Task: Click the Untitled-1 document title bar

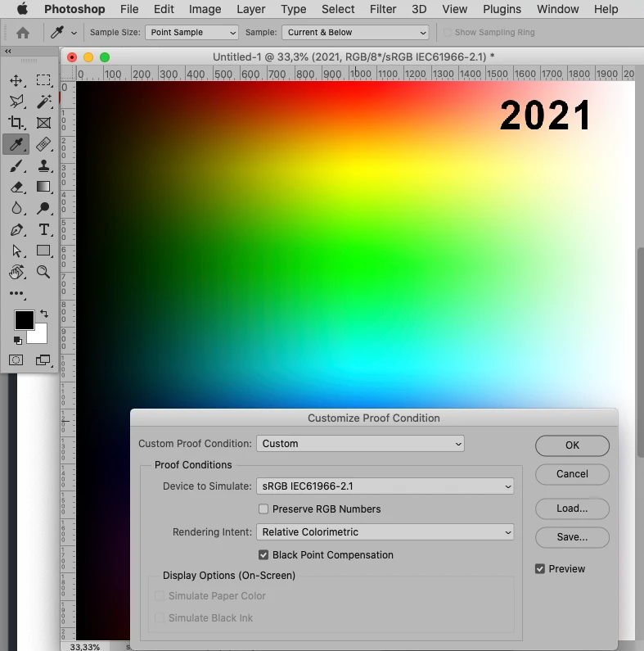Action: [x=354, y=57]
